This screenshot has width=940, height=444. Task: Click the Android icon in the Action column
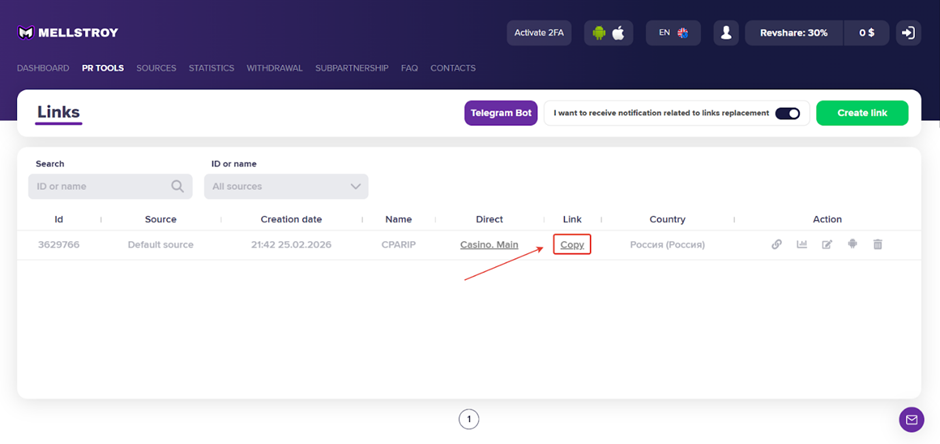(x=852, y=244)
